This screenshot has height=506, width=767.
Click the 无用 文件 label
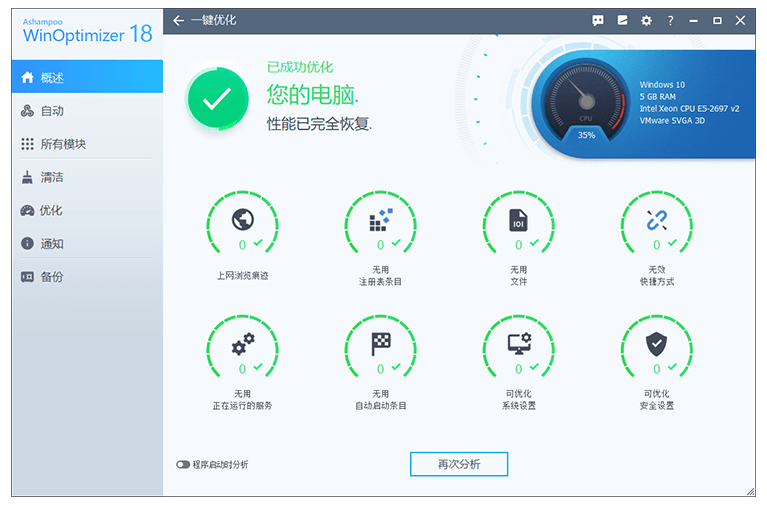pyautogui.click(x=519, y=276)
